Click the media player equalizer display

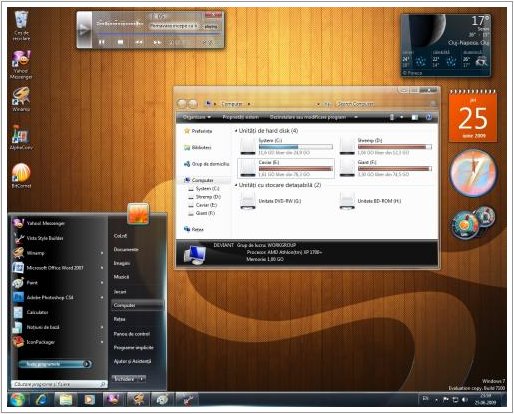click(120, 23)
